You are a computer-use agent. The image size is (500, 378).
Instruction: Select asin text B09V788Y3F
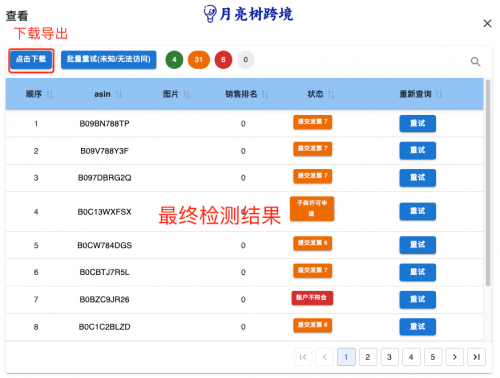pos(104,151)
